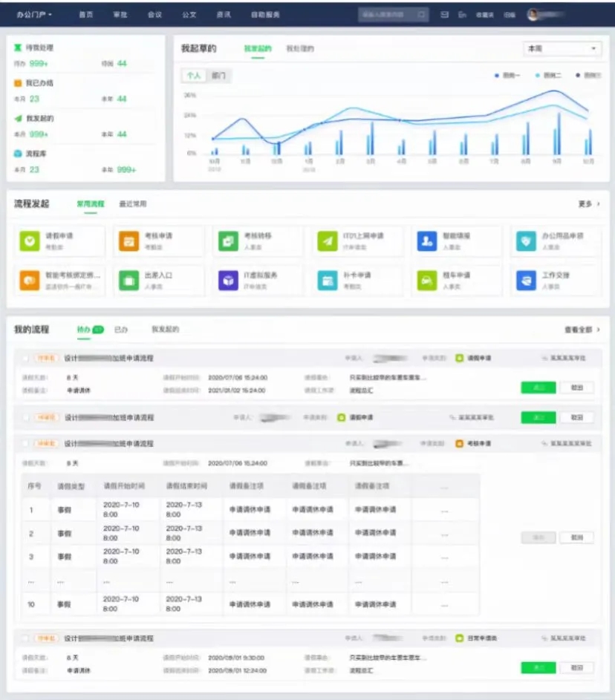The width and height of the screenshot is (615, 700).
Task: Open the 本周 time range dropdown
Action: pos(563,48)
